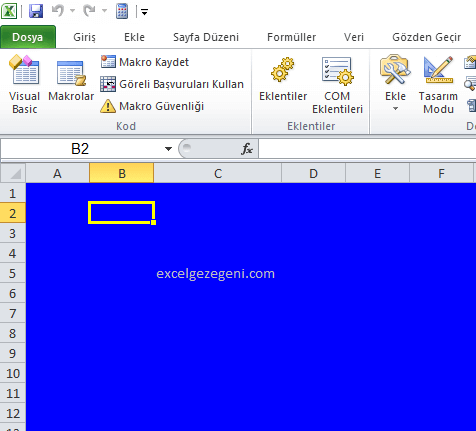476x431 pixels.
Task: Expand the Customize Quick Access Toolbar arrow
Action: point(144,12)
